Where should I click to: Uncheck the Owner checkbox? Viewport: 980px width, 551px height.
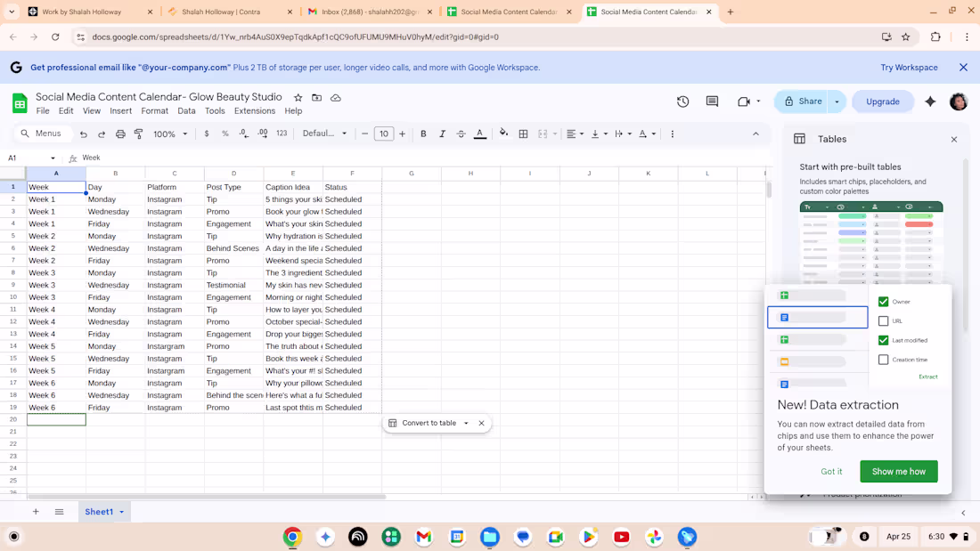pos(883,302)
